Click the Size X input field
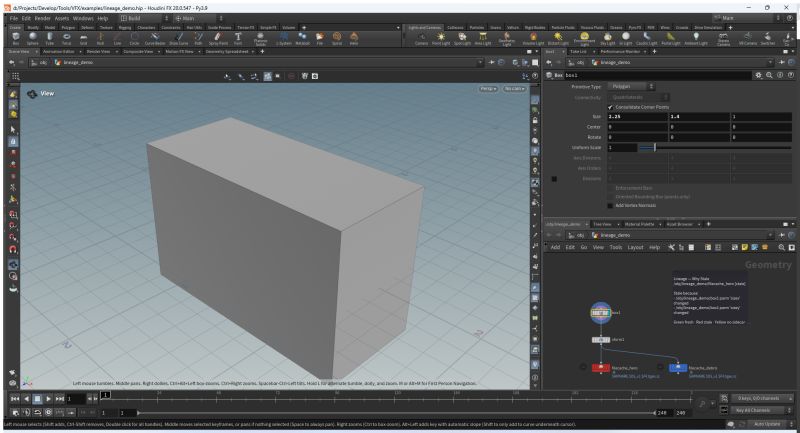This screenshot has width=800, height=433. click(637, 117)
